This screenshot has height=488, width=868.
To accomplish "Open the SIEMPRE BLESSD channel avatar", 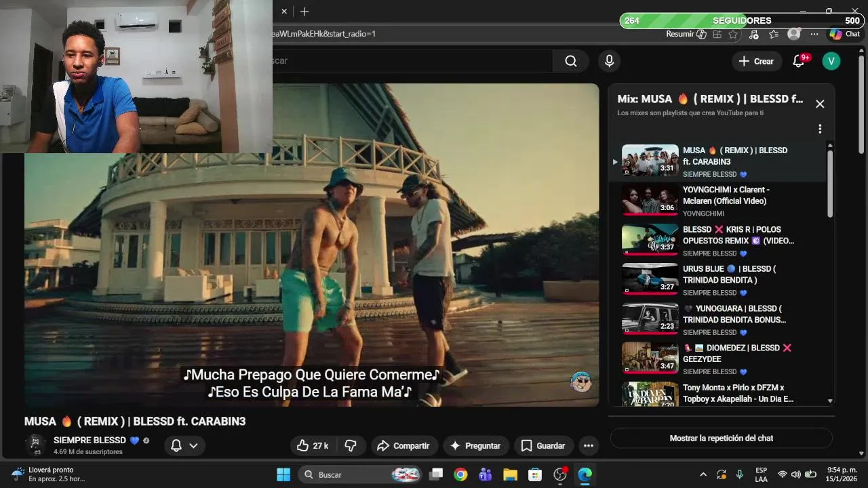I will (x=35, y=444).
